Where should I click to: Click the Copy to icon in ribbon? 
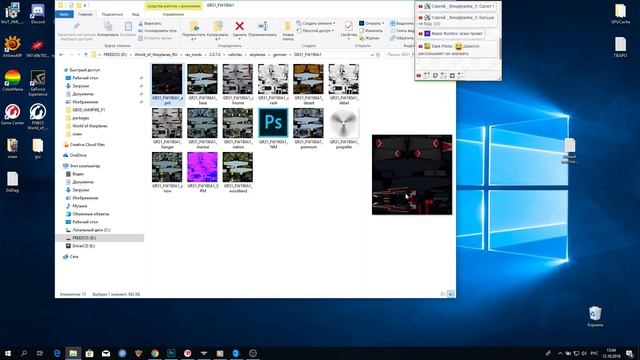[218, 27]
